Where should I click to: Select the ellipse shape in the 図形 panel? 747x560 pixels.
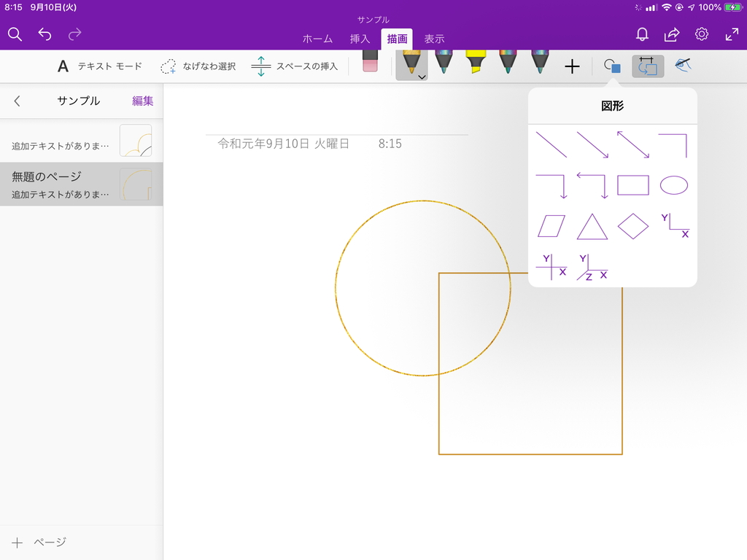pyautogui.click(x=676, y=184)
